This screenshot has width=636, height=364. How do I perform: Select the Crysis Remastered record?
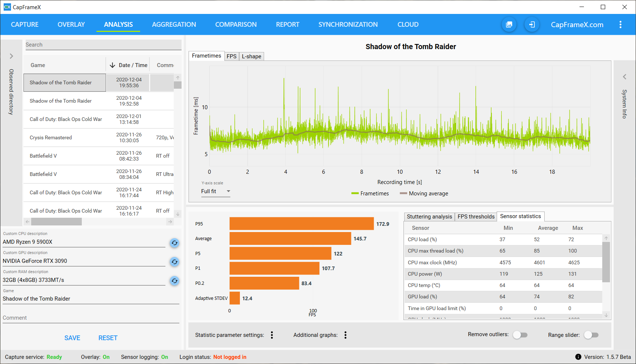[x=99, y=137]
